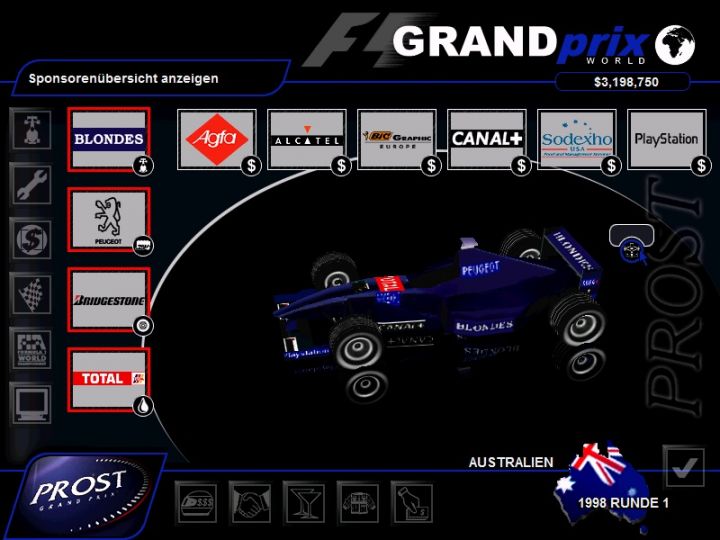Open the car section in the sidebar
This screenshot has width=720, height=540.
click(30, 129)
